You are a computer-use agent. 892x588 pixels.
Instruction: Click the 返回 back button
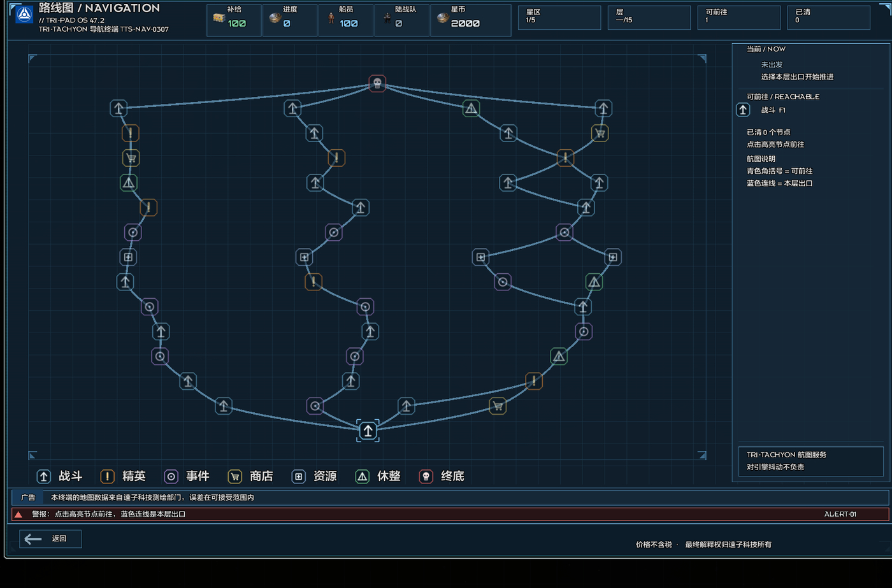(x=50, y=539)
